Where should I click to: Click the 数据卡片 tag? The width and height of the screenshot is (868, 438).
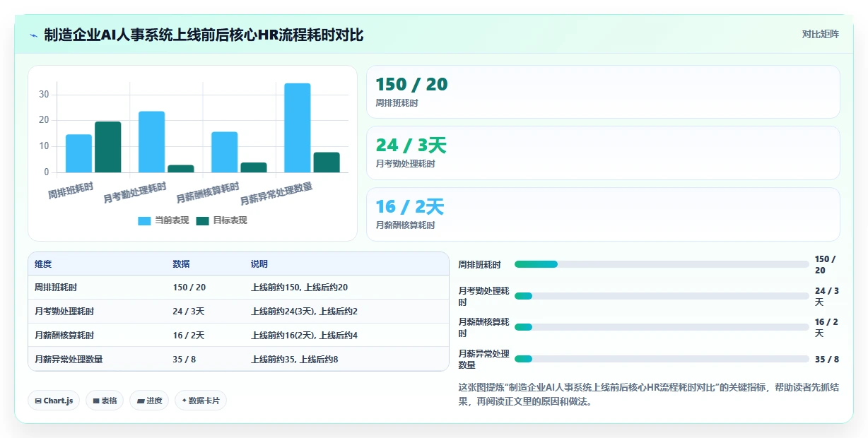(201, 401)
